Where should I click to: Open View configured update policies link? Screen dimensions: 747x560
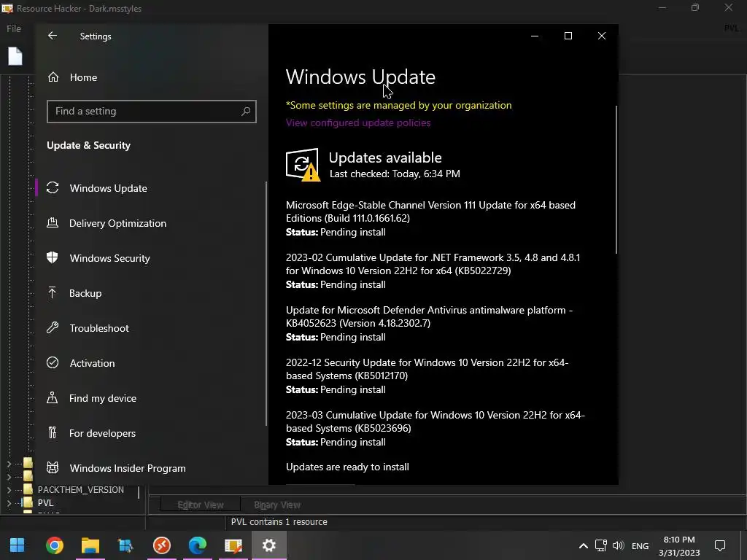(358, 122)
